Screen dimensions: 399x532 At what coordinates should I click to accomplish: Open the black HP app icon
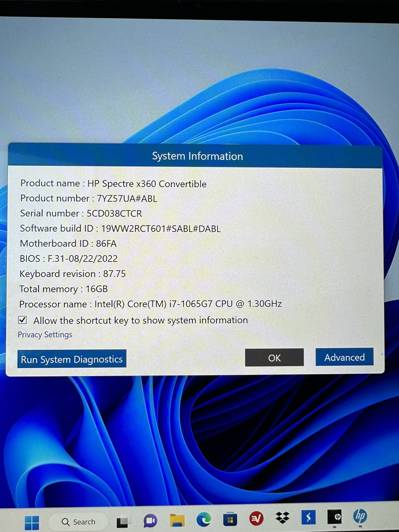[334, 517]
